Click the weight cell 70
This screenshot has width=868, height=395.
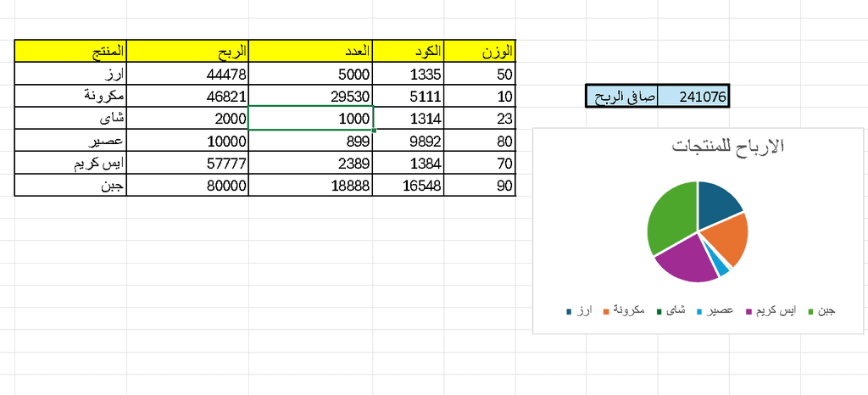[x=480, y=163]
